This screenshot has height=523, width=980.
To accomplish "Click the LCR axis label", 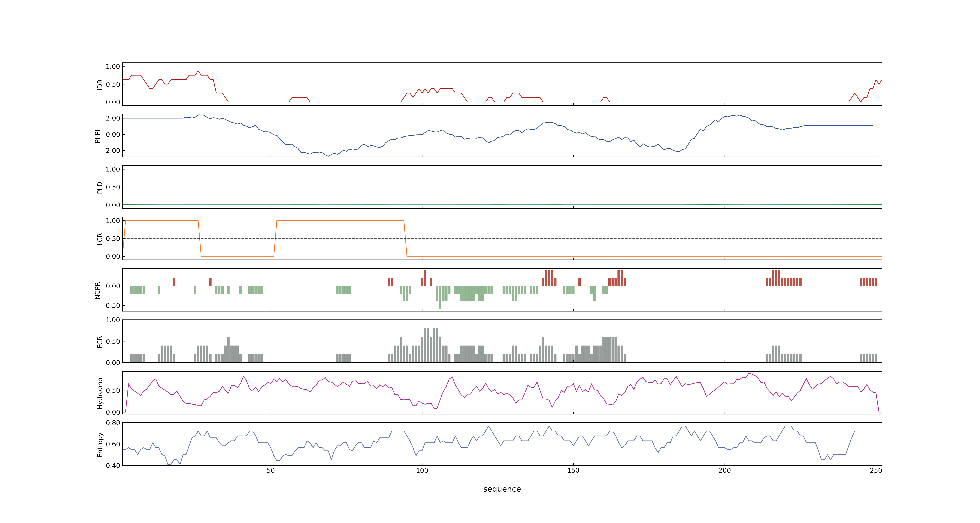I will (100, 239).
